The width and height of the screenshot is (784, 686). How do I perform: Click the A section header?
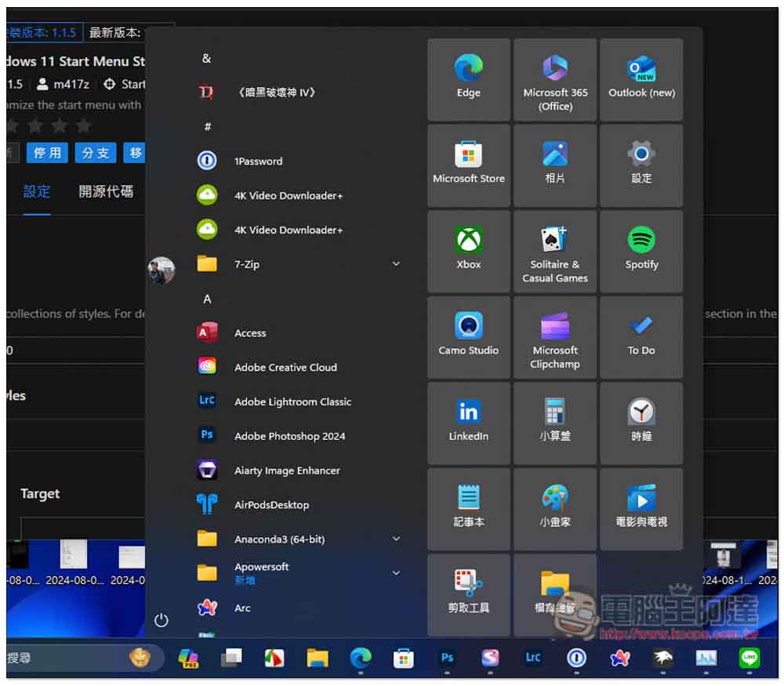pos(207,299)
